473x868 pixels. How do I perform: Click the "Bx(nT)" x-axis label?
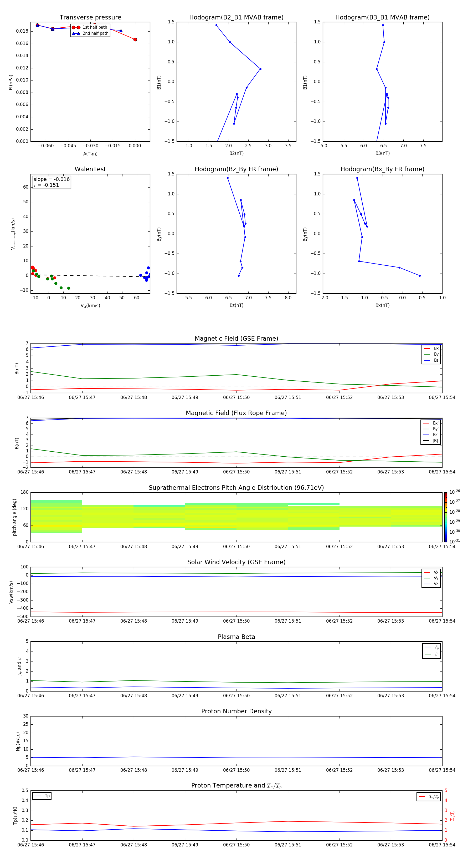coord(382,305)
